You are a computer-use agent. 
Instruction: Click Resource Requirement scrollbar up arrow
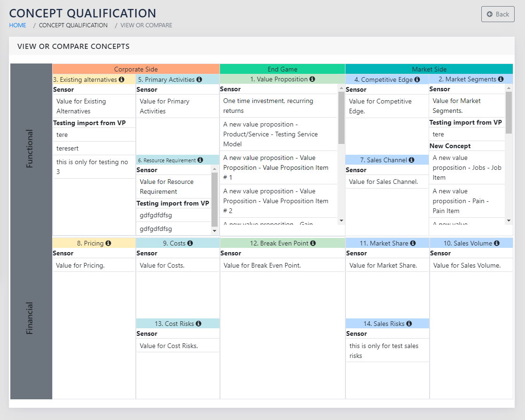click(x=215, y=169)
